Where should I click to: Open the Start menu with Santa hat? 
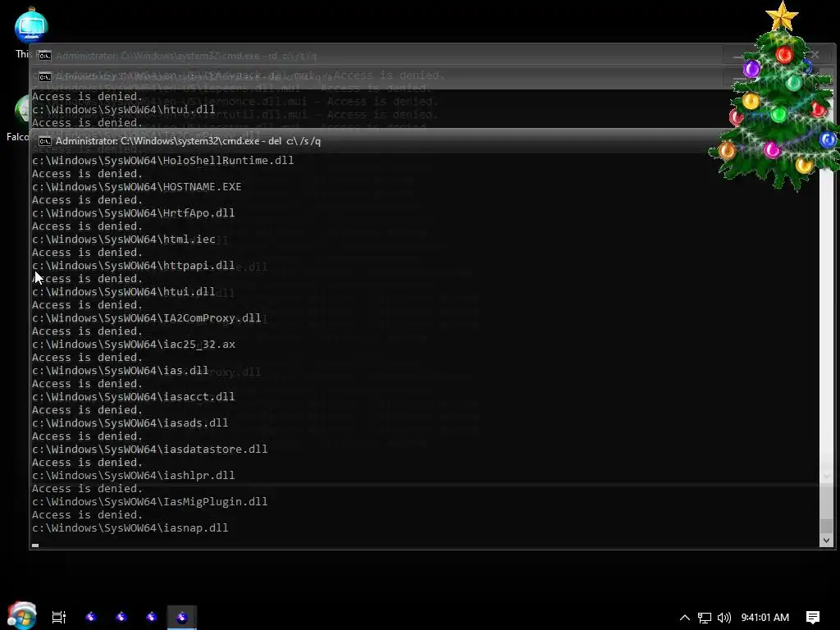[21, 615]
